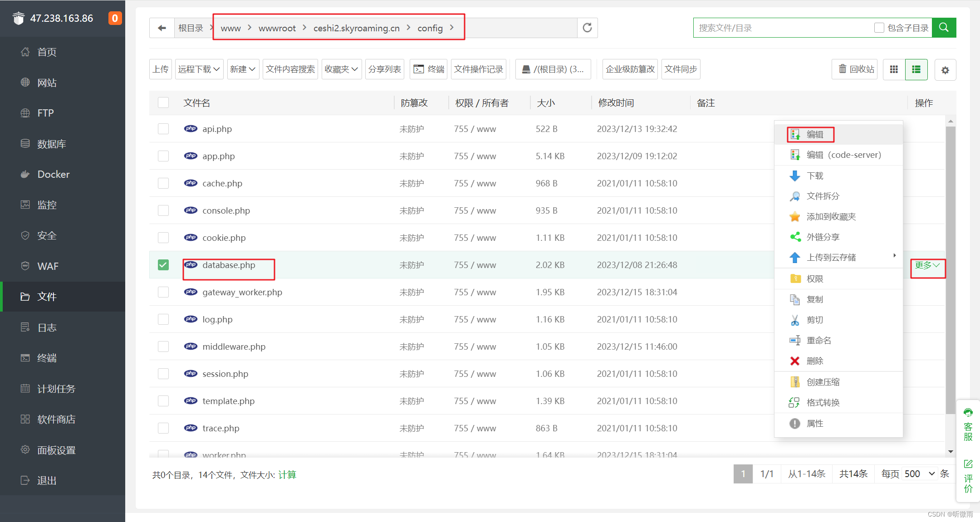
Task: Click the green search magnifier button
Action: (x=944, y=28)
